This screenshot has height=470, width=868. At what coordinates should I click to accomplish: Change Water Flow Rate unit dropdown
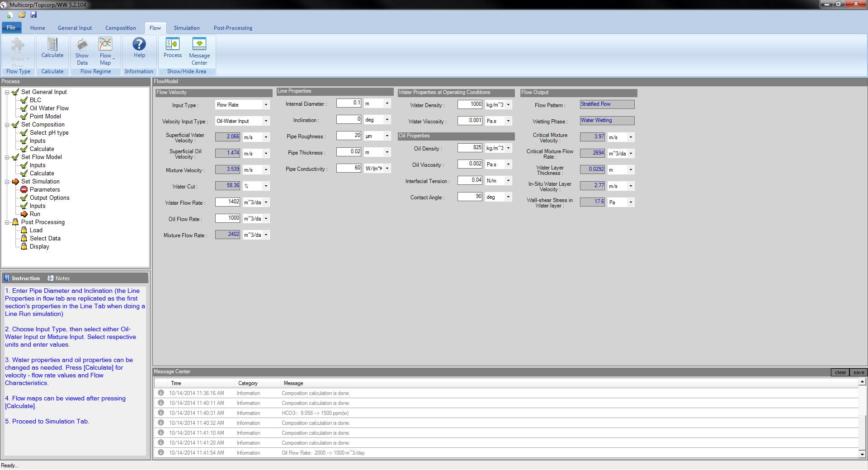tap(266, 202)
